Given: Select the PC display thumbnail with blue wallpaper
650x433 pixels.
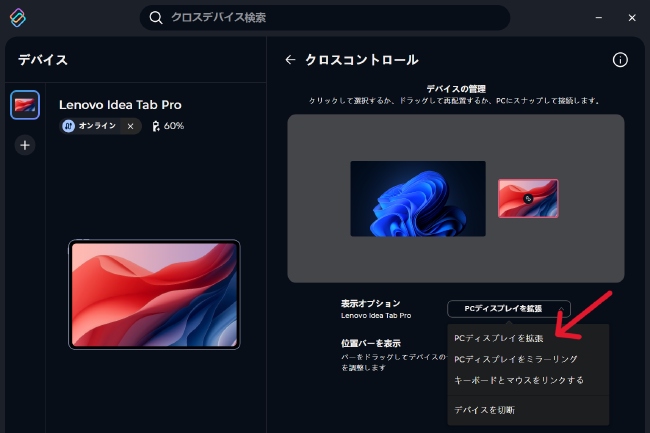Looking at the screenshot, I should coord(418,199).
